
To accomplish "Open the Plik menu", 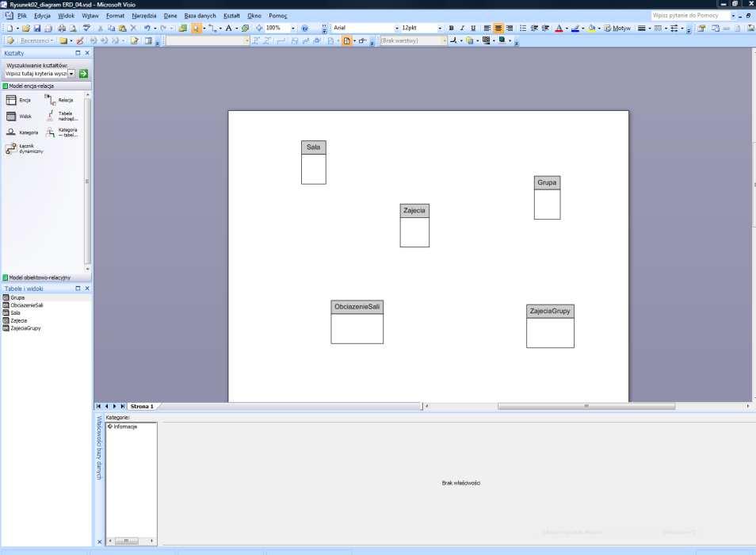I will [22, 16].
